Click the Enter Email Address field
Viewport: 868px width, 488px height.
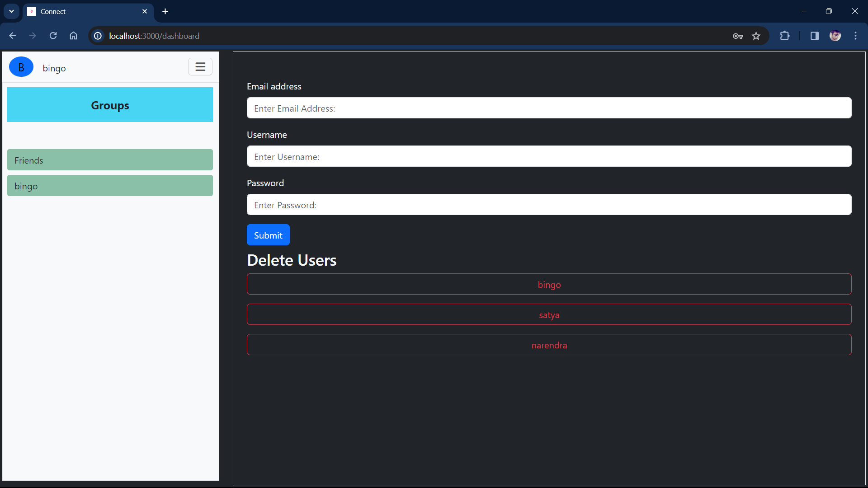[x=549, y=108]
